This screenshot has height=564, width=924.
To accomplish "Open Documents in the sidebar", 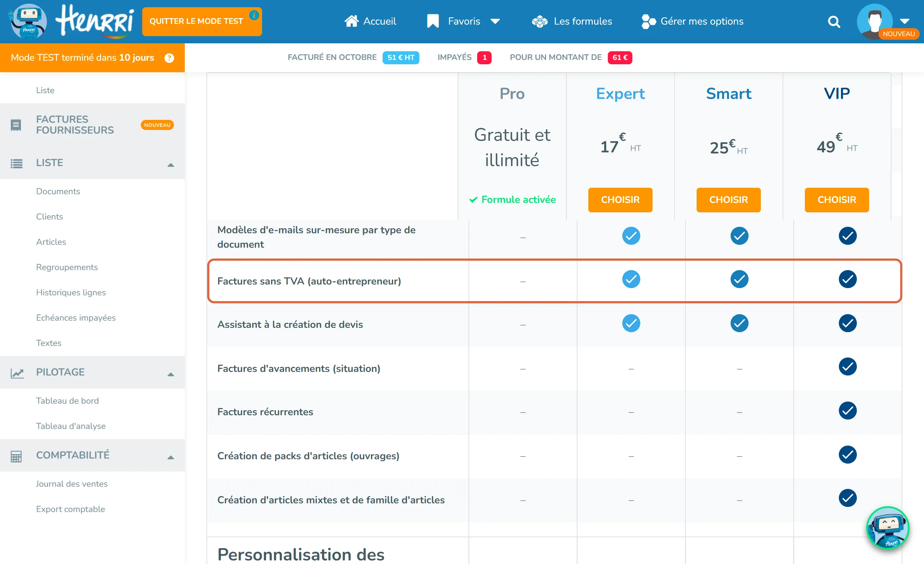I will [x=58, y=191].
